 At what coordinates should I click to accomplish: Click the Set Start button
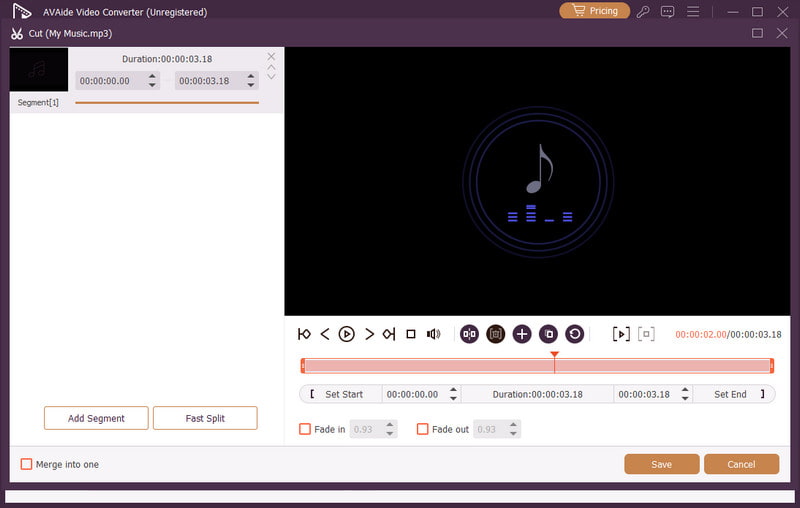(x=341, y=394)
